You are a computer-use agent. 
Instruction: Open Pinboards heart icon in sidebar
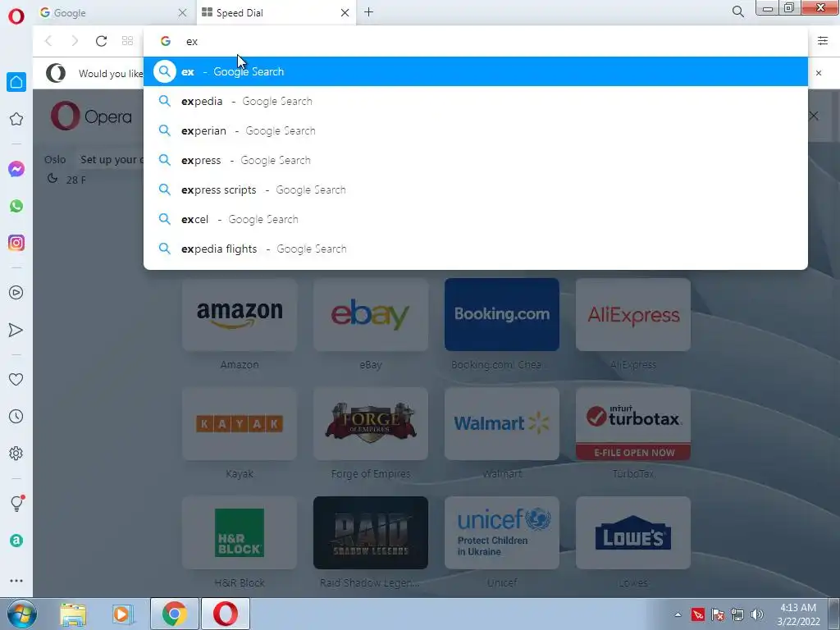(16, 379)
